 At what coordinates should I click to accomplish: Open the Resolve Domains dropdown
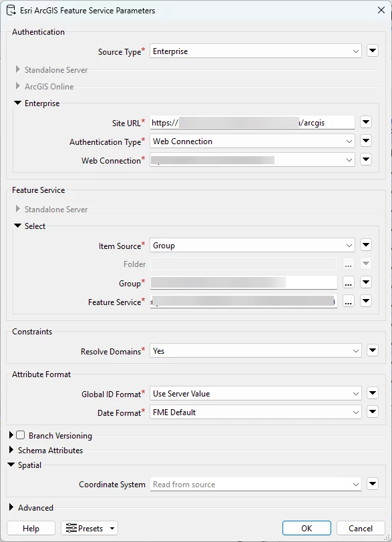[x=256, y=351]
